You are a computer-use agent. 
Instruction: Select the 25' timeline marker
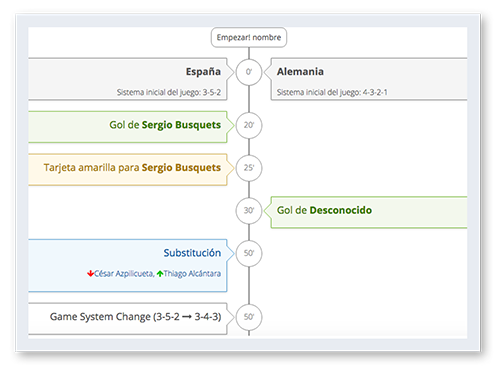tap(249, 168)
